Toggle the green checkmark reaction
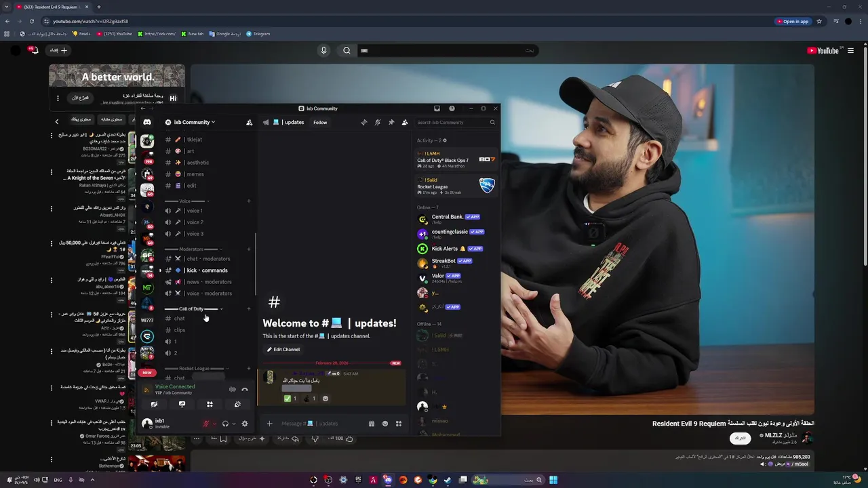This screenshot has height=488, width=868. 290,399
